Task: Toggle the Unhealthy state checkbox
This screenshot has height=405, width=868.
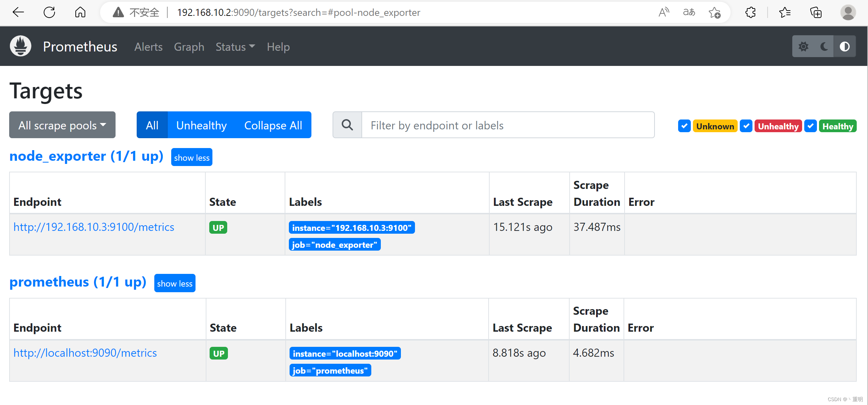Action: coord(746,126)
